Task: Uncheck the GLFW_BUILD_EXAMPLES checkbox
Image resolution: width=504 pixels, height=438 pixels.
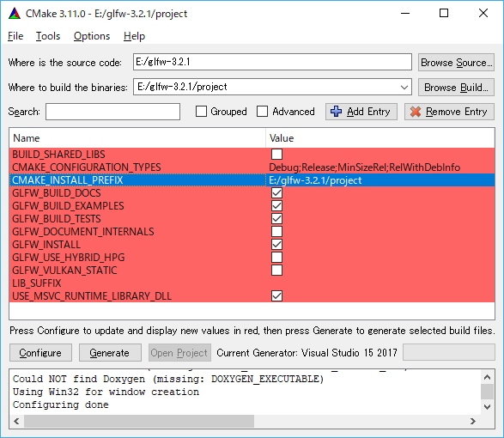Action: pyautogui.click(x=276, y=205)
